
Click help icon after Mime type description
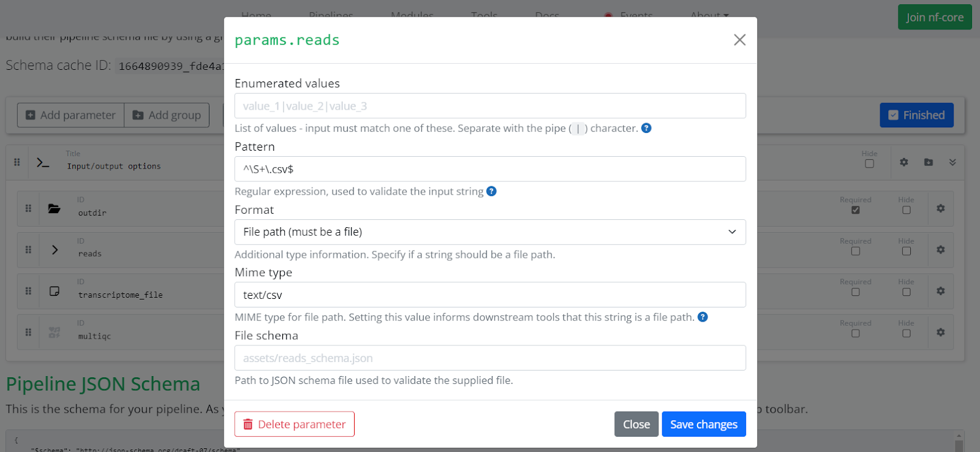pyautogui.click(x=703, y=317)
